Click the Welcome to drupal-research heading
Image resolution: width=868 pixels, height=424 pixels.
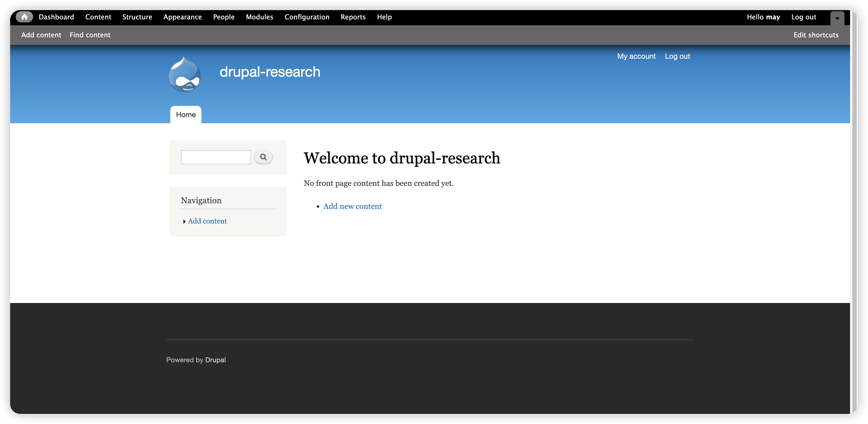coord(402,158)
